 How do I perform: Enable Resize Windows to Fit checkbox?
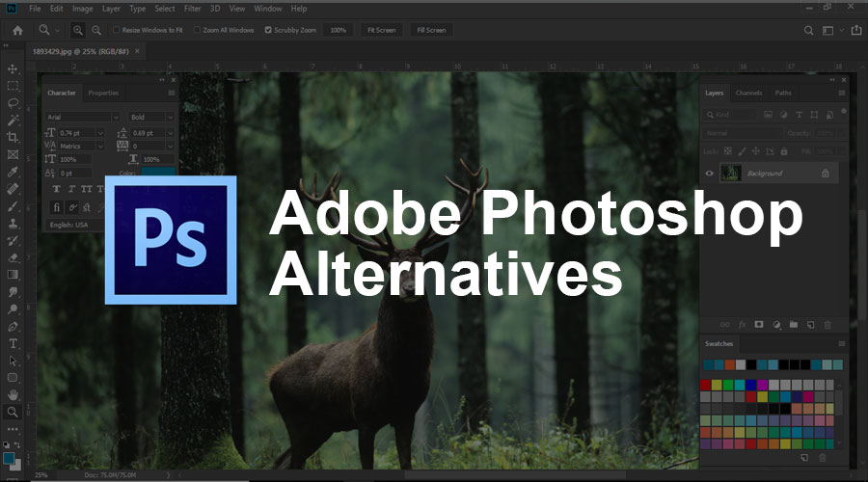click(116, 30)
